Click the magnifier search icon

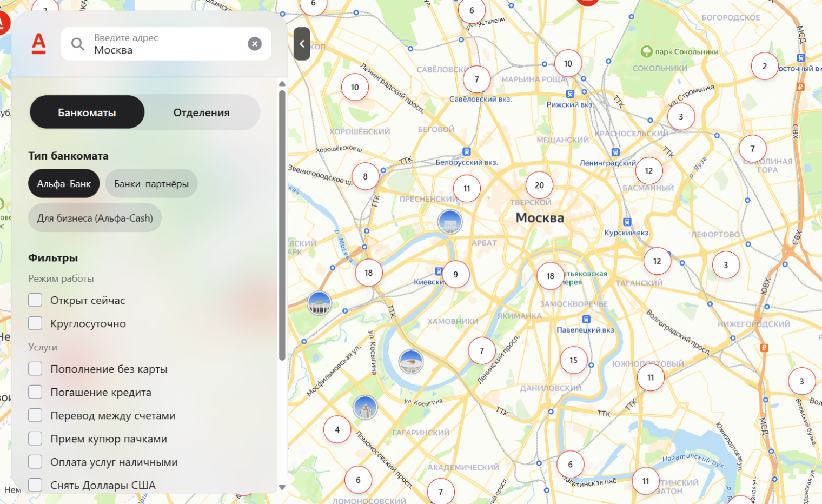tap(78, 44)
